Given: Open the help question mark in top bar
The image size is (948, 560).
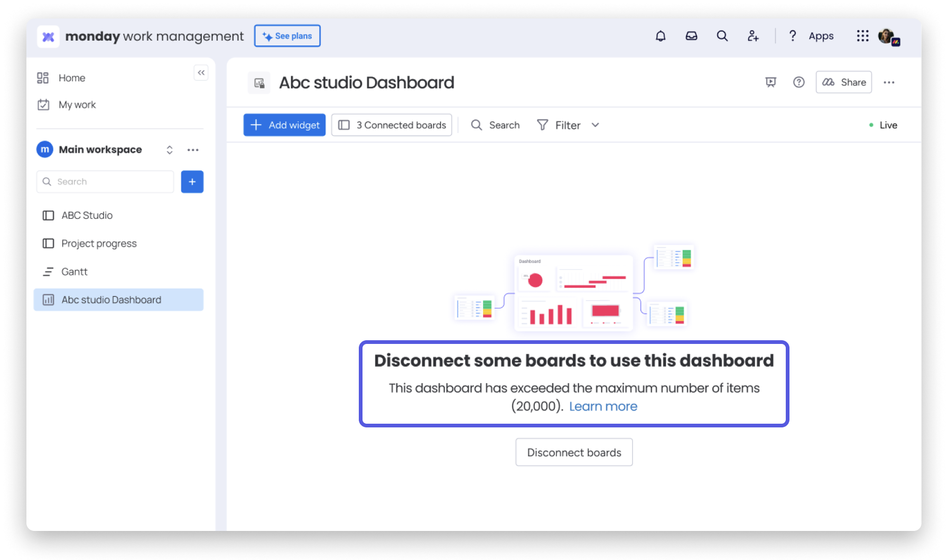Looking at the screenshot, I should coord(792,36).
